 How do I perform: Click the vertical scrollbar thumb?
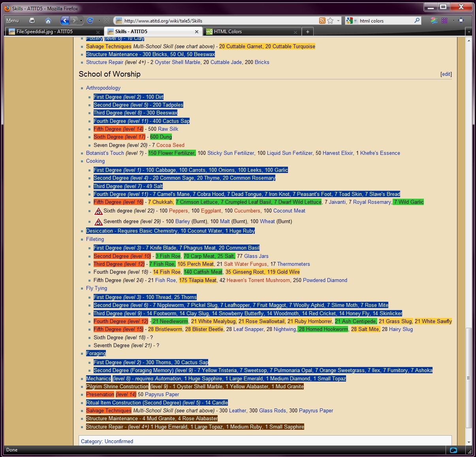(x=469, y=378)
